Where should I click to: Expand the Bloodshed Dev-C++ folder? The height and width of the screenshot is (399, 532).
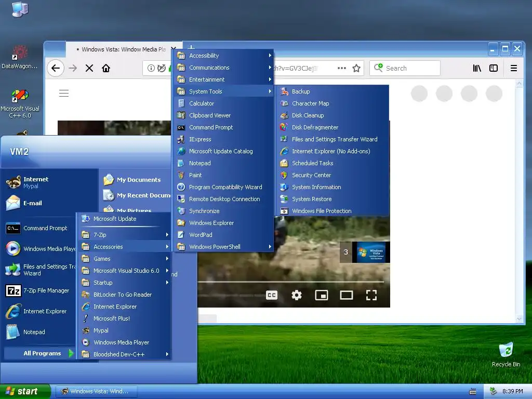pyautogui.click(x=124, y=354)
